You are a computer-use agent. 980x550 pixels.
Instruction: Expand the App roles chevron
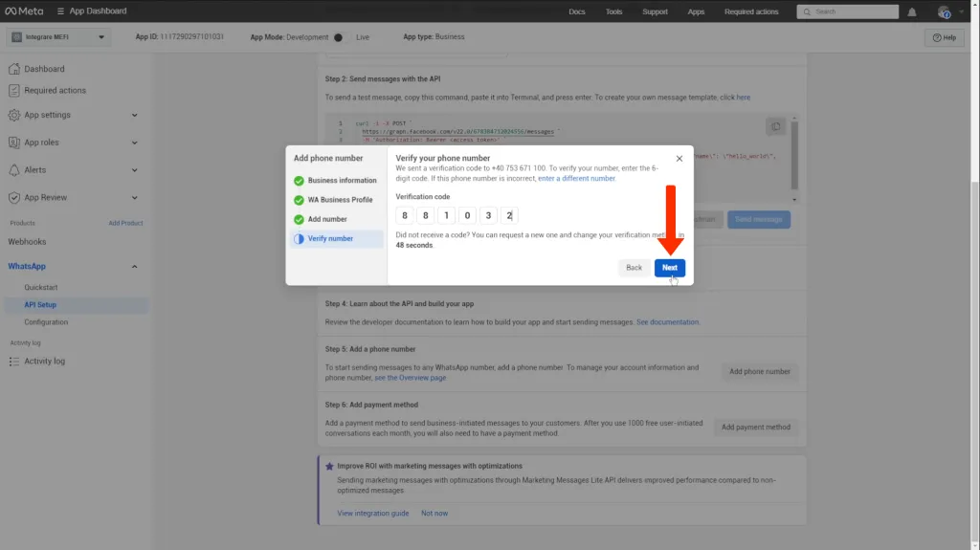click(134, 143)
